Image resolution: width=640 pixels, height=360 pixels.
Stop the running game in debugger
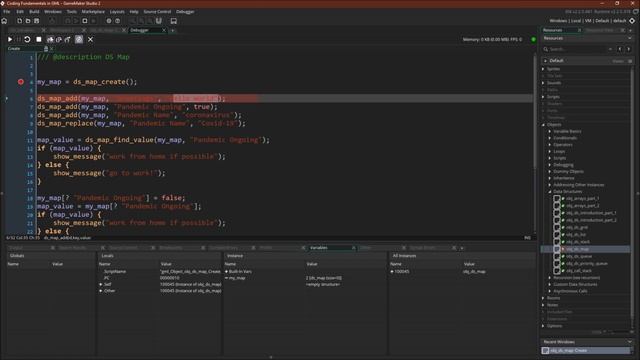39,40
